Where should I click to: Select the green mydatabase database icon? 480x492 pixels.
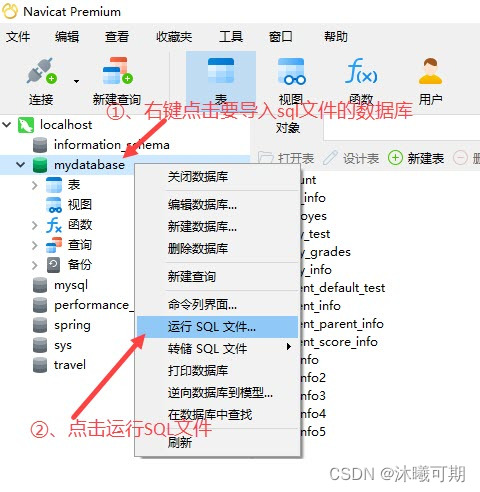40,165
